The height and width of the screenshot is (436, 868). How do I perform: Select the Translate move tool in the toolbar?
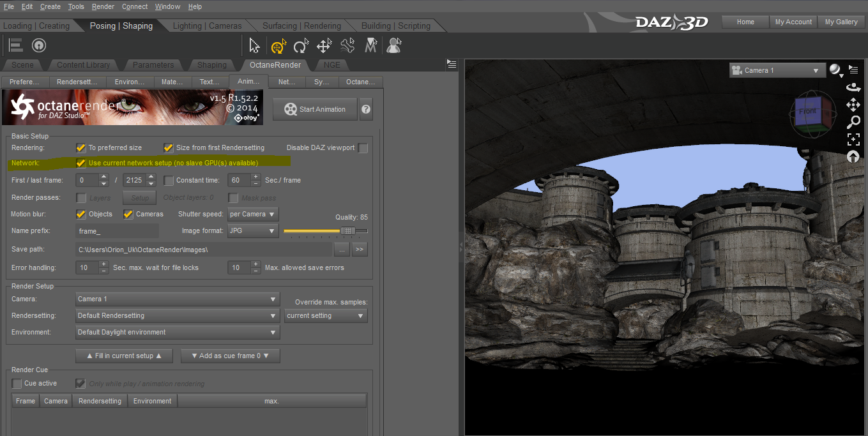324,46
